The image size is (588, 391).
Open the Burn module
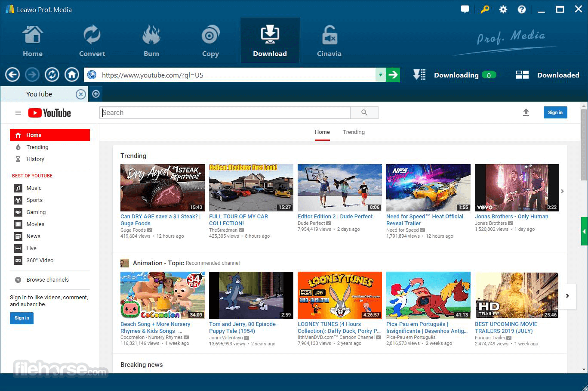[x=151, y=41]
